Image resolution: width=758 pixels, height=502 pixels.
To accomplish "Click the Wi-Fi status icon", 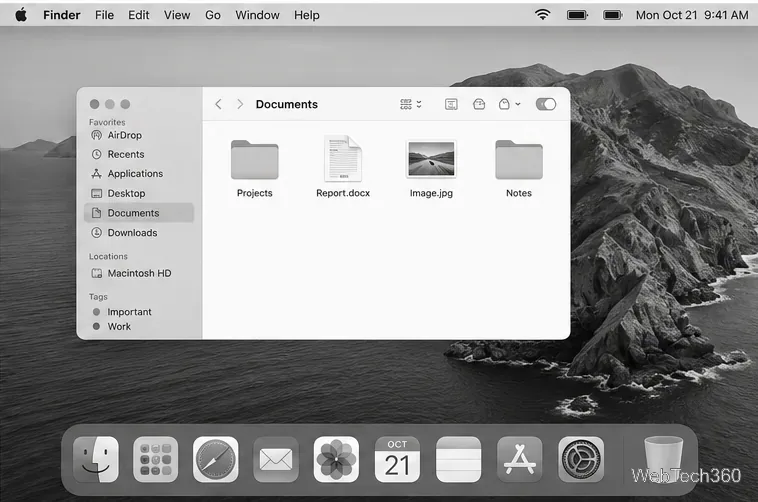I will coord(542,15).
